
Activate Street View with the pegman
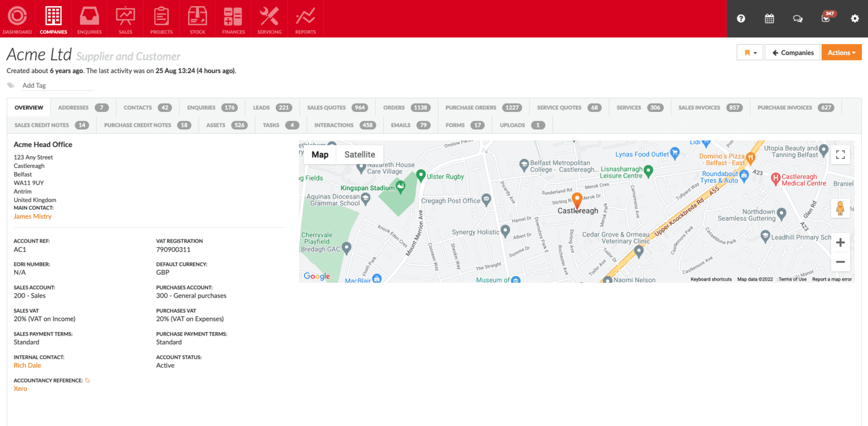click(840, 208)
